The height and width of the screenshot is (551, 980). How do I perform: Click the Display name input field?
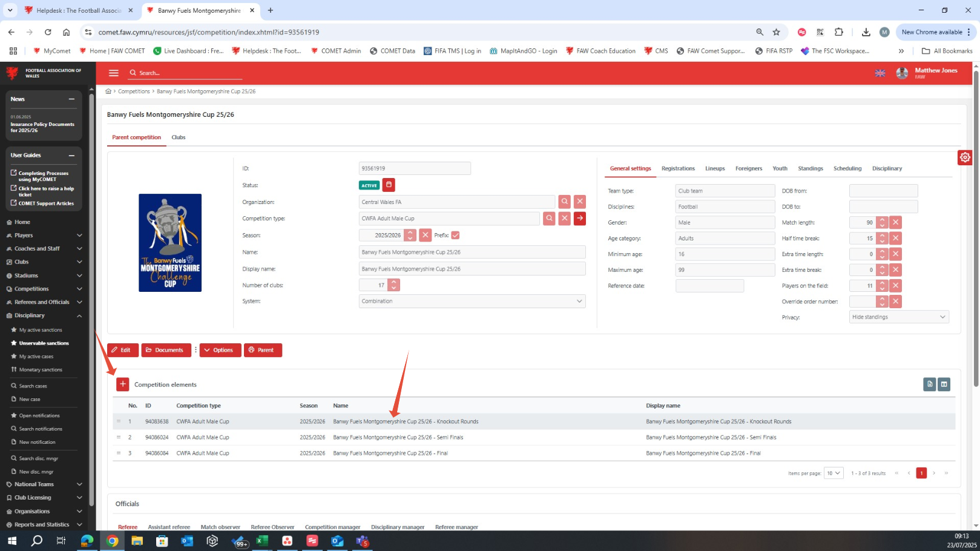[x=472, y=269]
